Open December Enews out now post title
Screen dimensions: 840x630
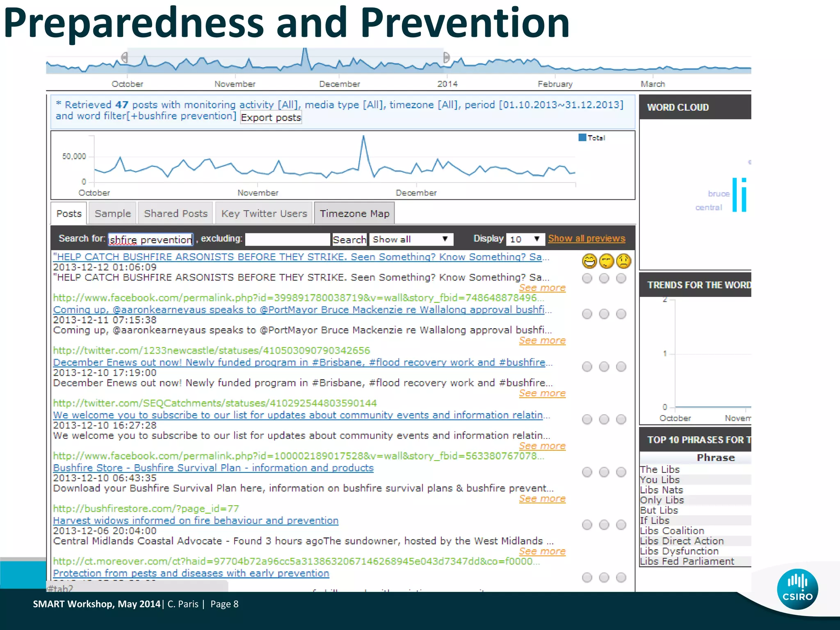[x=303, y=363]
